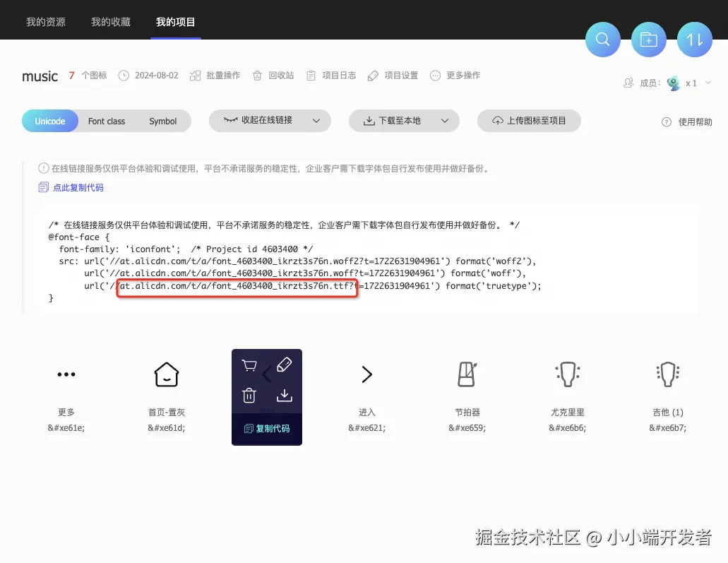Select the 首页-置灰 home icon
Image resolution: width=728 pixels, height=563 pixels.
pos(167,374)
